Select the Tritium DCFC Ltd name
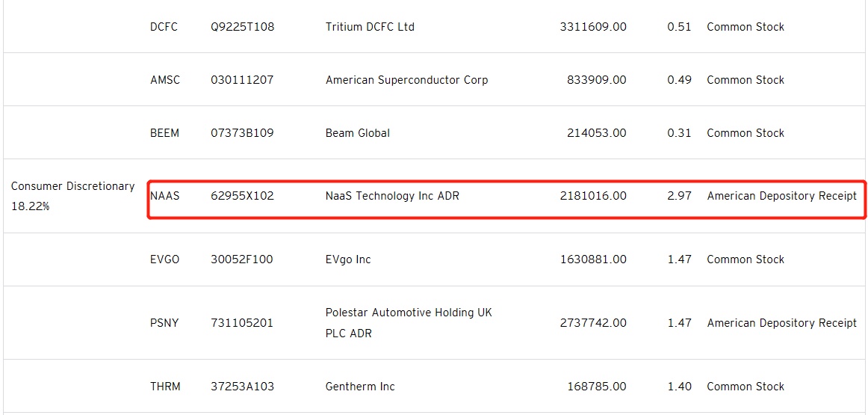 (370, 27)
